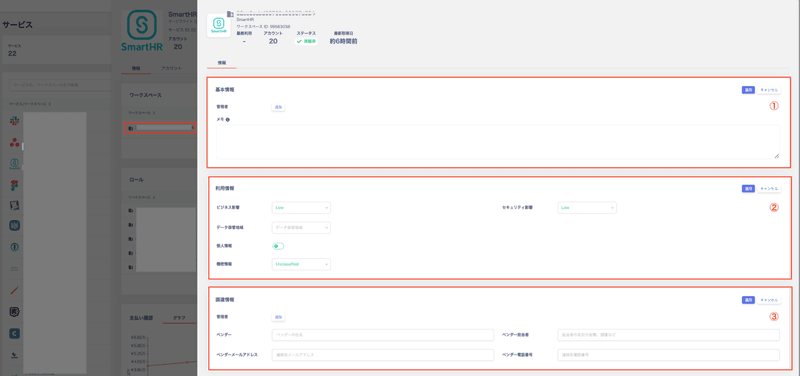Screen dimensions: 800x376
Task: Add an administrator under 基本情報
Action: tap(278, 108)
